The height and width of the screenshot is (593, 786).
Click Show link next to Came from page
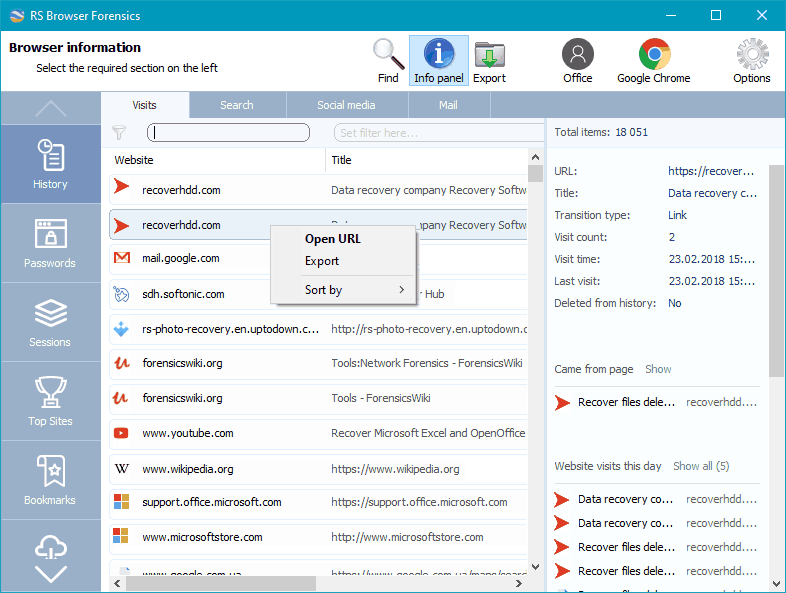pyautogui.click(x=658, y=369)
